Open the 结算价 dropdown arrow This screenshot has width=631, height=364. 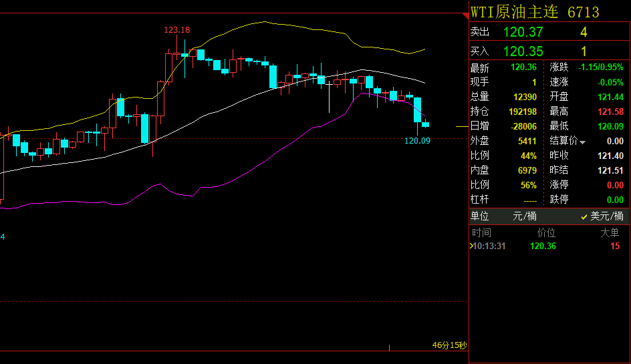point(582,142)
